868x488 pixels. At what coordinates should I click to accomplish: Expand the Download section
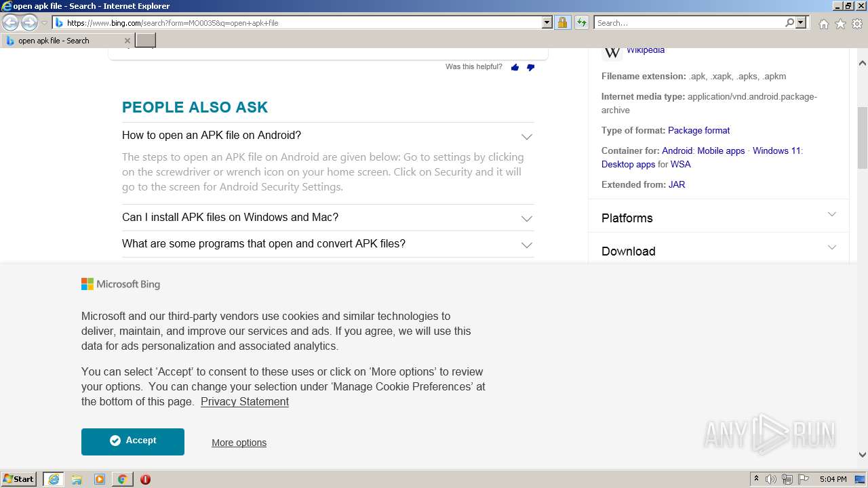(x=832, y=248)
